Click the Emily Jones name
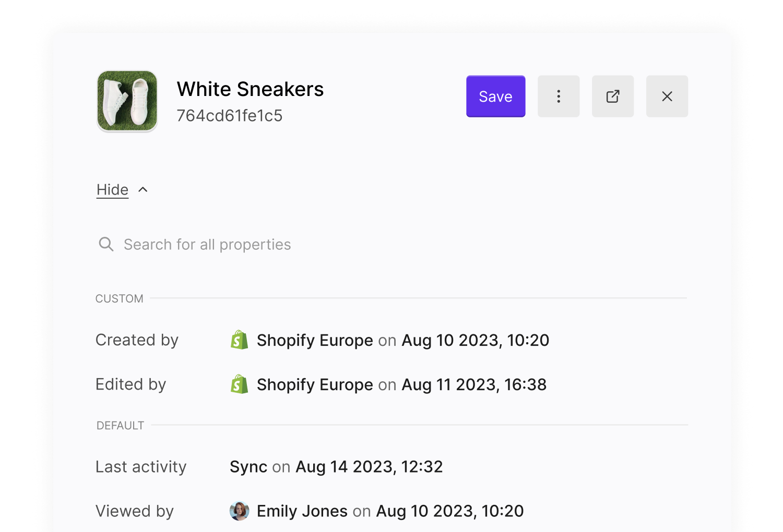This screenshot has height=532, width=783. click(x=302, y=511)
